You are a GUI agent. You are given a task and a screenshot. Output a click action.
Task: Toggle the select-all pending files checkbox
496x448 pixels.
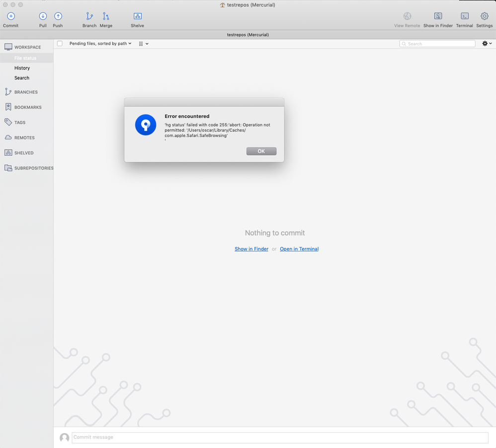pos(60,44)
